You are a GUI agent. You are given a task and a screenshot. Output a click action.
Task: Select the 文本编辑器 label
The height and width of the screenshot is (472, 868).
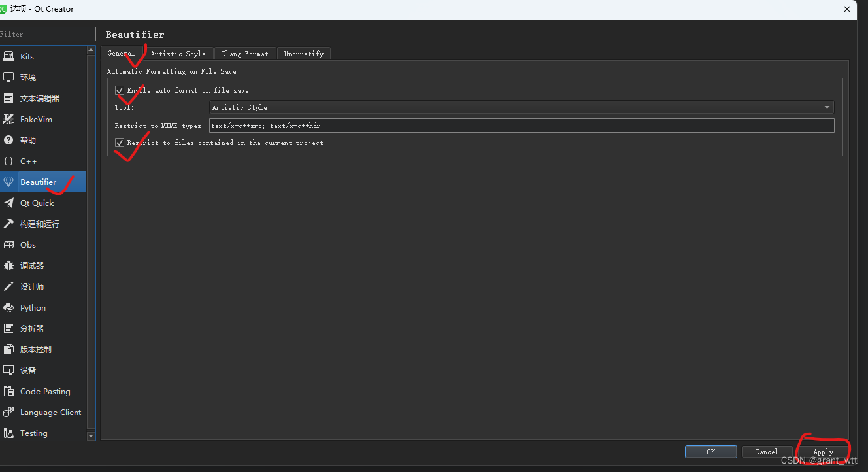pyautogui.click(x=40, y=99)
